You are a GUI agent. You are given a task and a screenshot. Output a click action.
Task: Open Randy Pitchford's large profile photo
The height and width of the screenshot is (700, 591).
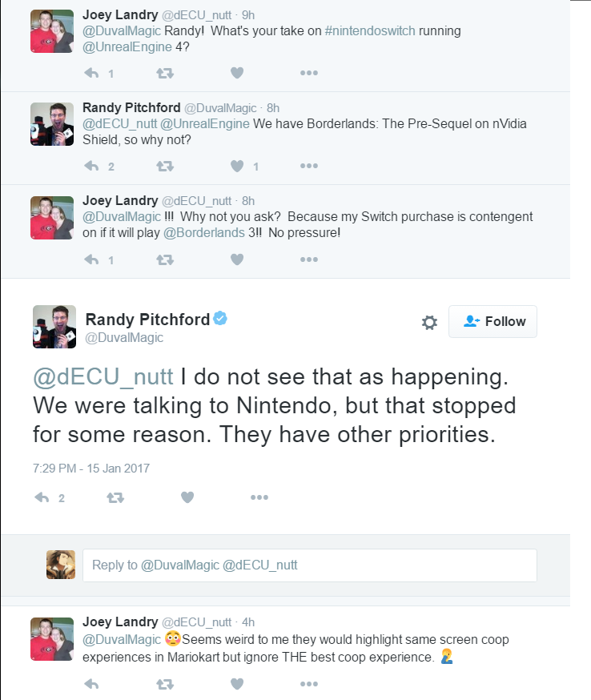[54, 327]
